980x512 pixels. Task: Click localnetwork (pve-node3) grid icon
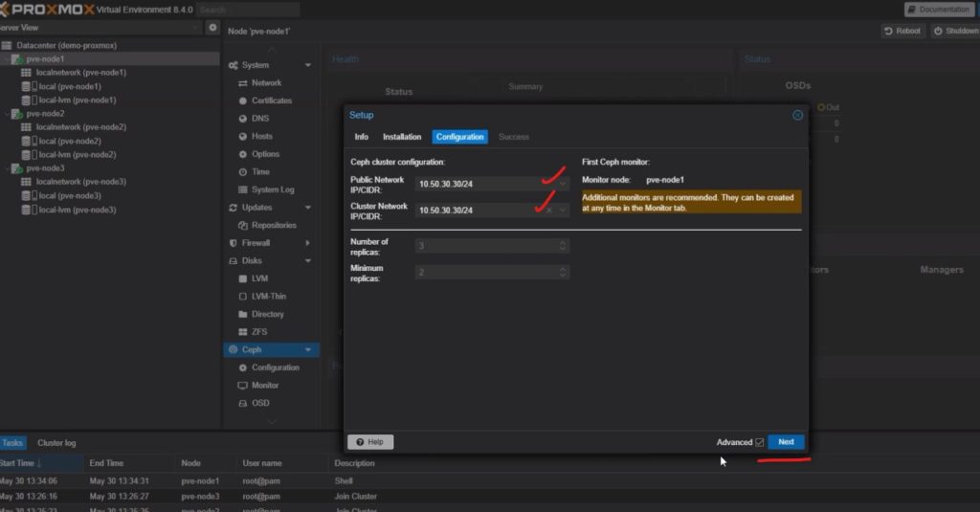coord(26,182)
